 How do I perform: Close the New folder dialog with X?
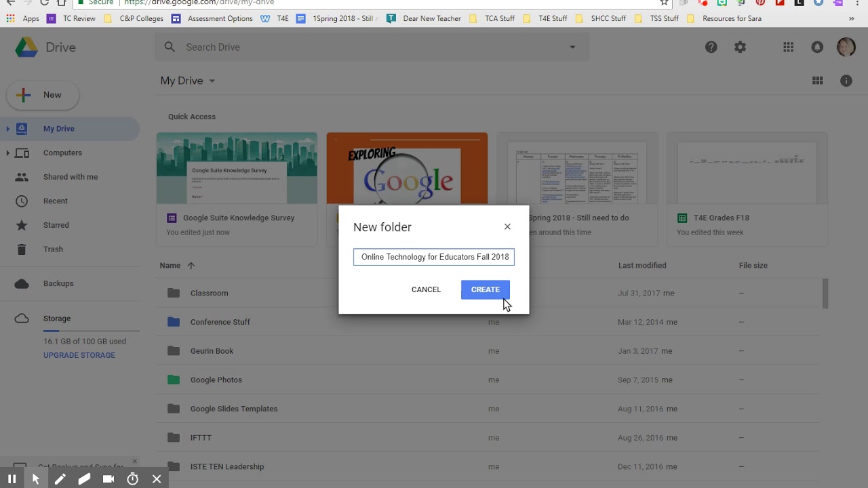507,226
